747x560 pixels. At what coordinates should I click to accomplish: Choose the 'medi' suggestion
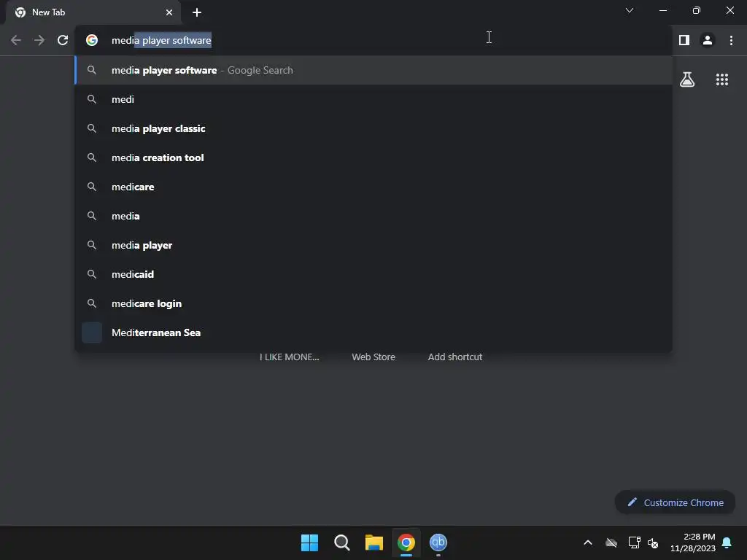tap(374, 99)
